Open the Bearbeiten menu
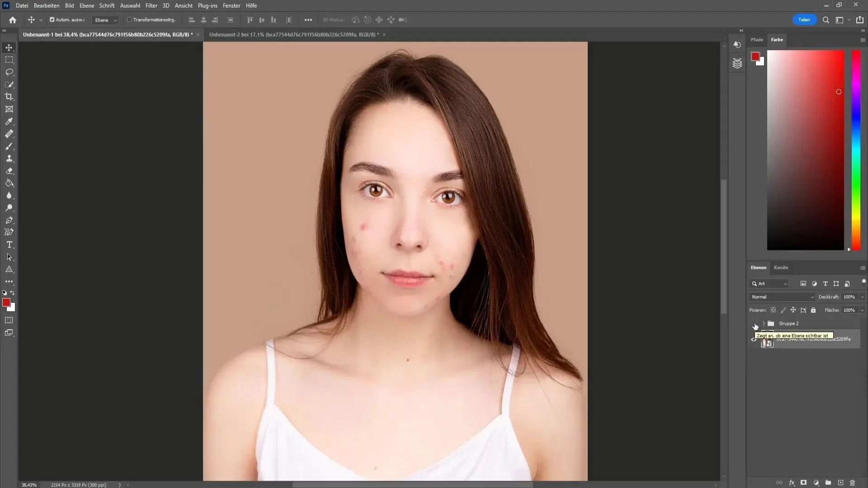The height and width of the screenshot is (488, 868). tap(47, 5)
